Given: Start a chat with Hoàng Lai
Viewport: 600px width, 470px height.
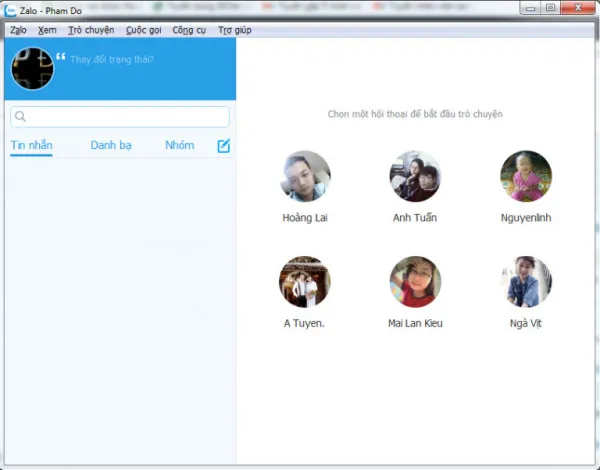Looking at the screenshot, I should tap(305, 177).
